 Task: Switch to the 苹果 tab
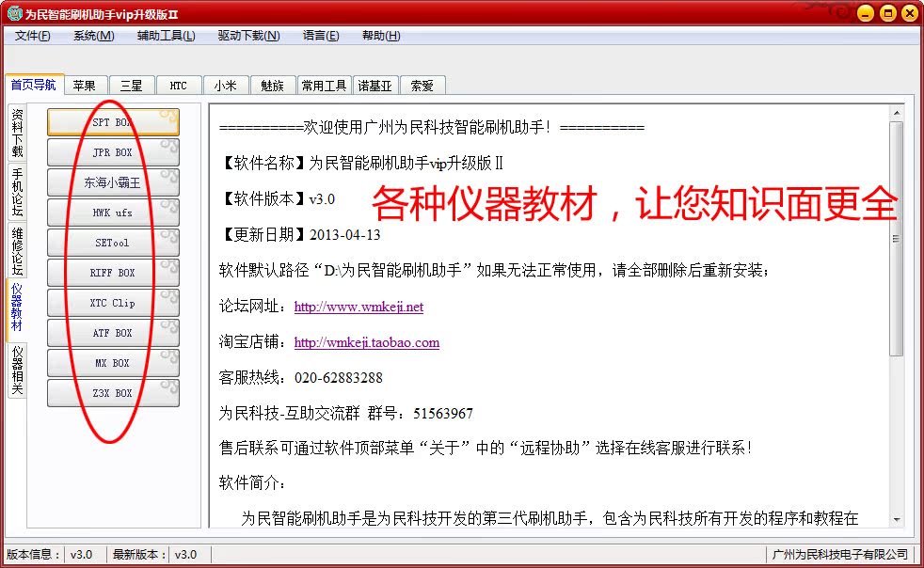[x=85, y=84]
